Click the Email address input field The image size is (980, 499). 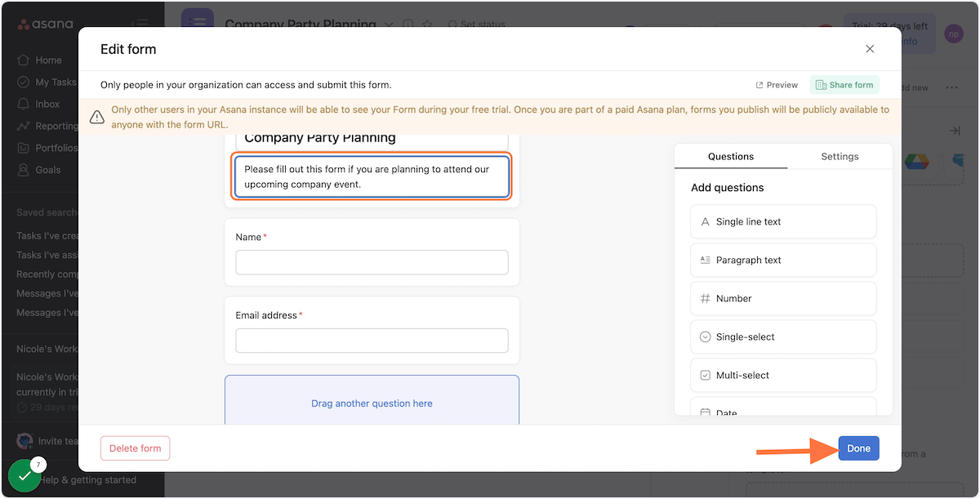(372, 341)
